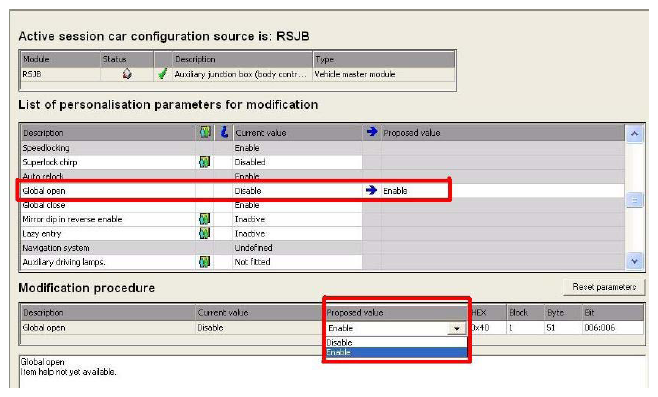Click the green checkmark beside RSJB
This screenshot has width=658, height=397.
tap(162, 74)
